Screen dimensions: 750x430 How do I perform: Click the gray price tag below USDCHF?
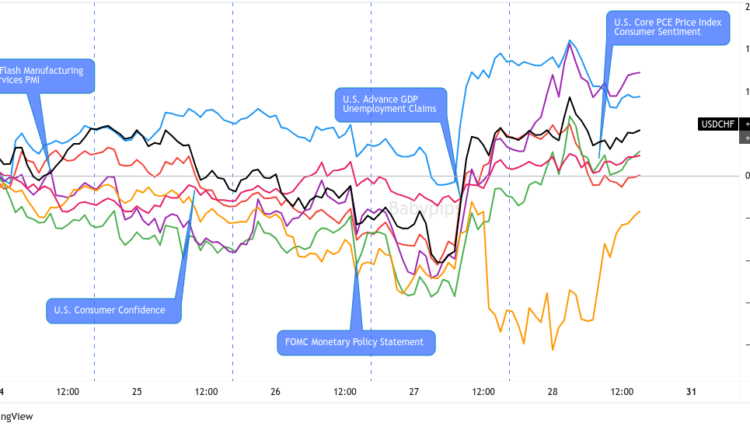[745, 137]
